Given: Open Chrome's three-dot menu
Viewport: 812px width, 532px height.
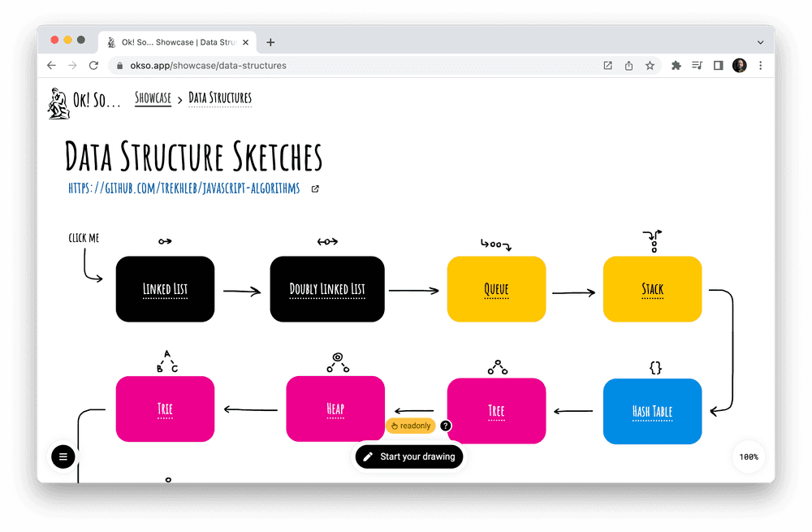Looking at the screenshot, I should click(x=760, y=65).
